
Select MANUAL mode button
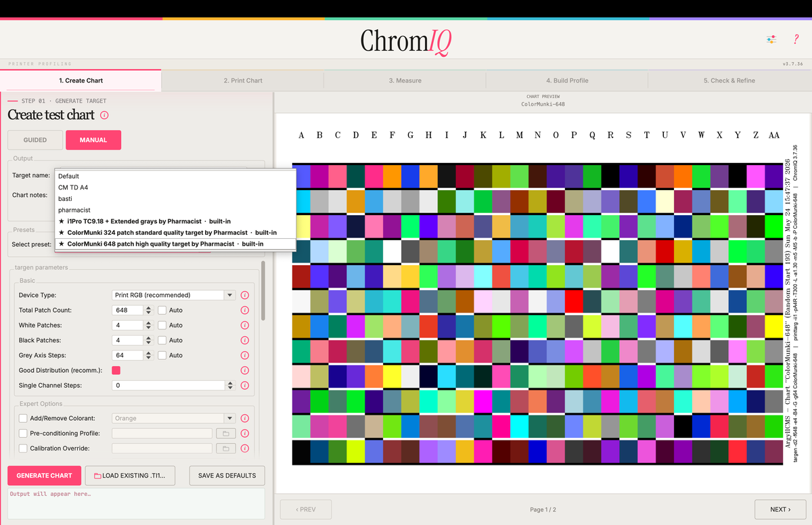93,140
